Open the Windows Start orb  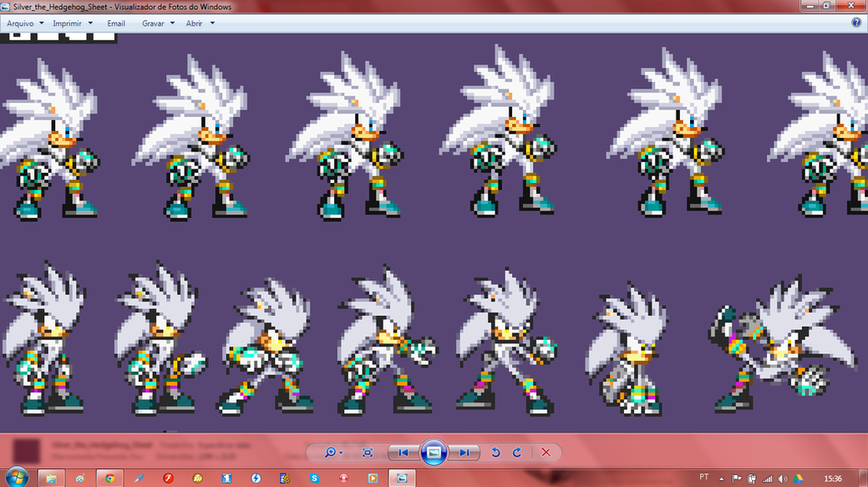coord(17,478)
